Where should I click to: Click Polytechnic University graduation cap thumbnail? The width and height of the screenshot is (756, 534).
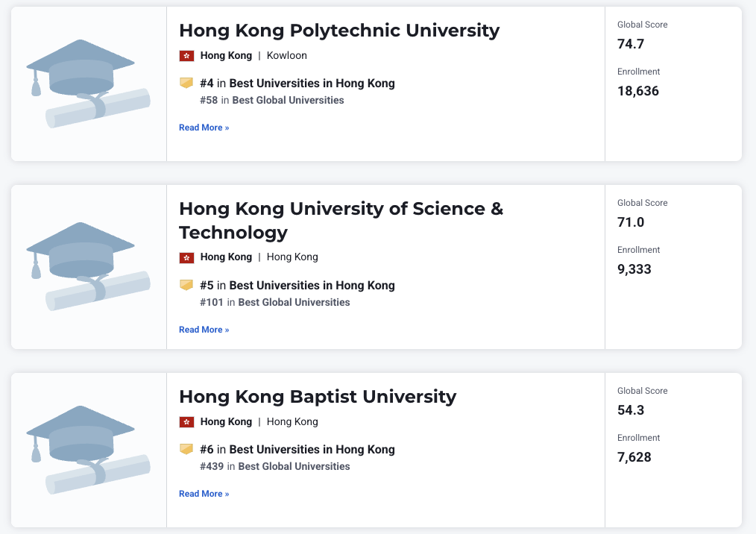(x=88, y=84)
